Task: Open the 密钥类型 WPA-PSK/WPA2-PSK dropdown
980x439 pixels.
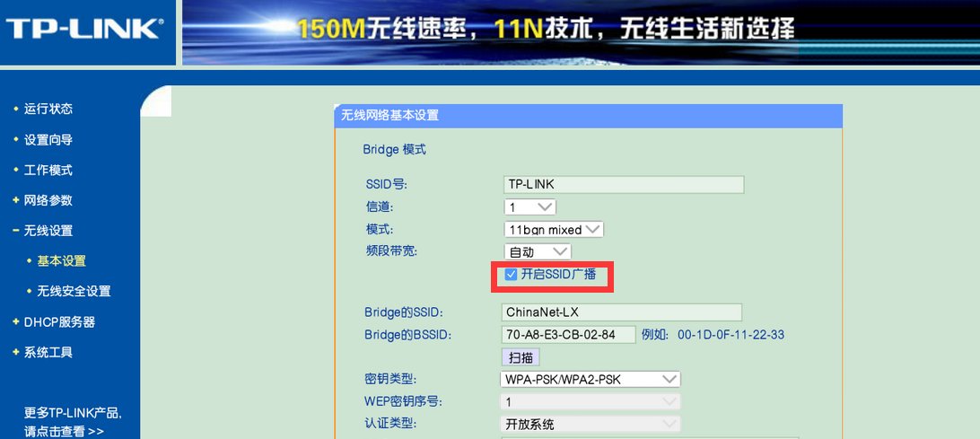Action: tap(590, 379)
